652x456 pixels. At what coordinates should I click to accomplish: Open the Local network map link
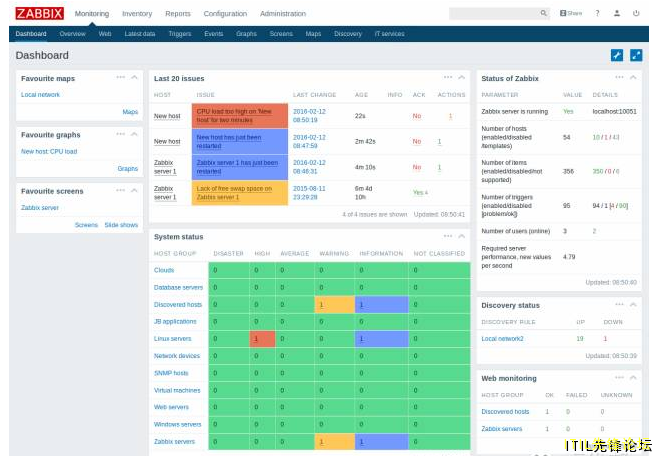(40, 95)
